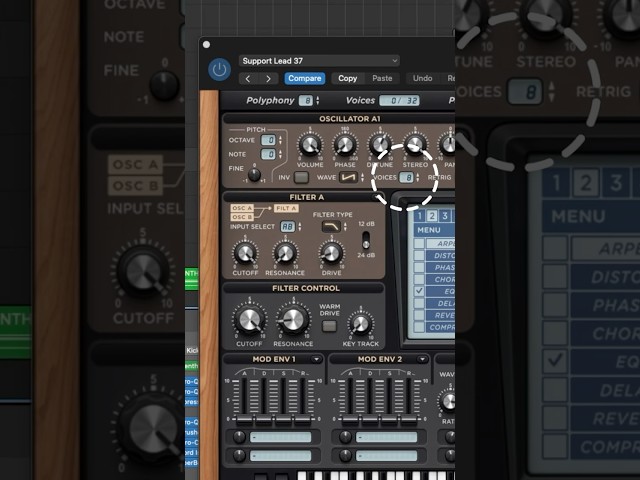Adjust the Filter Control Cutoff knob
Screen dimensions: 640x480
point(249,320)
